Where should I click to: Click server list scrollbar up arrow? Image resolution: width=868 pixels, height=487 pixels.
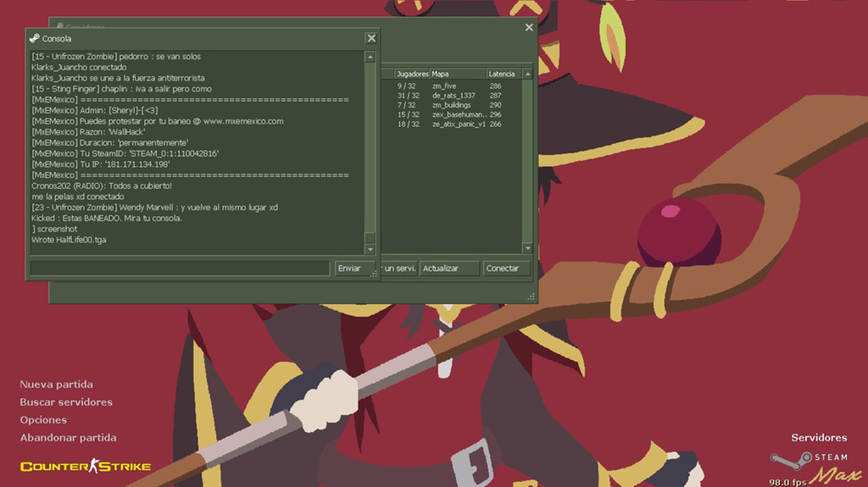527,75
